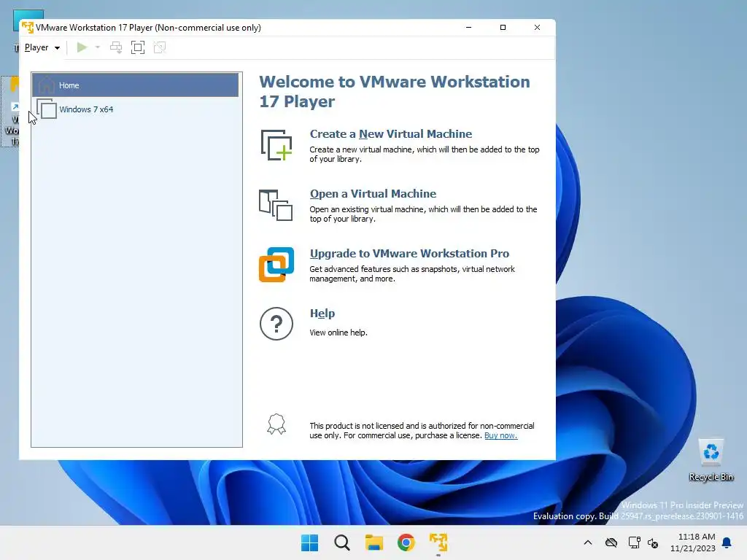The height and width of the screenshot is (560, 747).
Task: Enter full screen mode from the toolbar
Action: [x=138, y=47]
